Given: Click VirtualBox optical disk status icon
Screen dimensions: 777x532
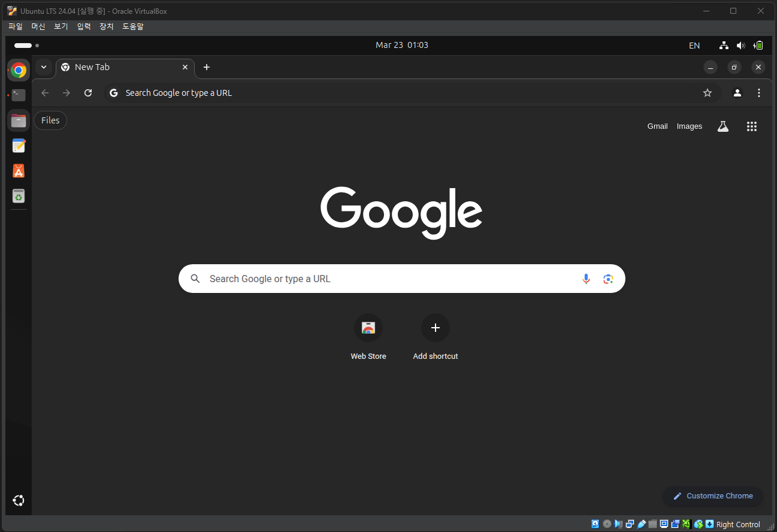Looking at the screenshot, I should click(607, 524).
